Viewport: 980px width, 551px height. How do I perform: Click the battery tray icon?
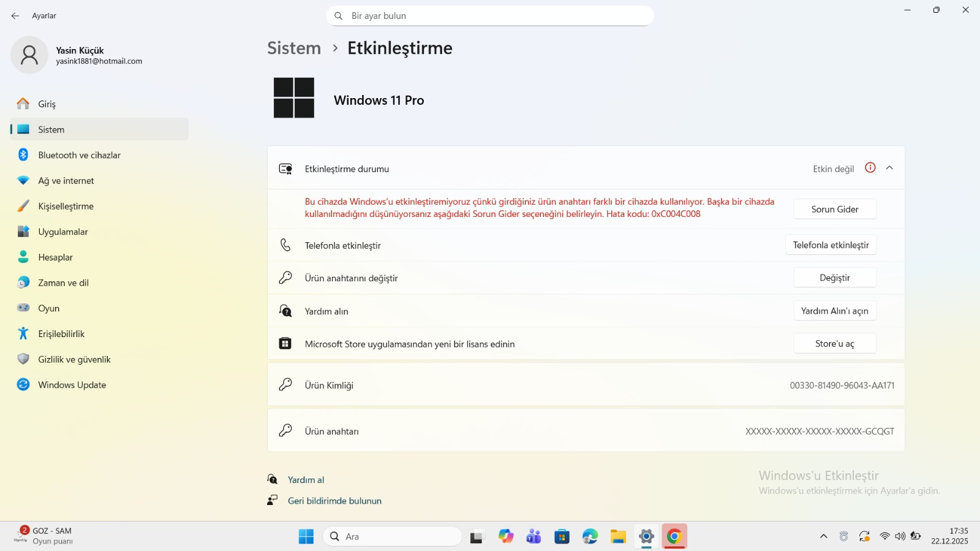(x=916, y=536)
